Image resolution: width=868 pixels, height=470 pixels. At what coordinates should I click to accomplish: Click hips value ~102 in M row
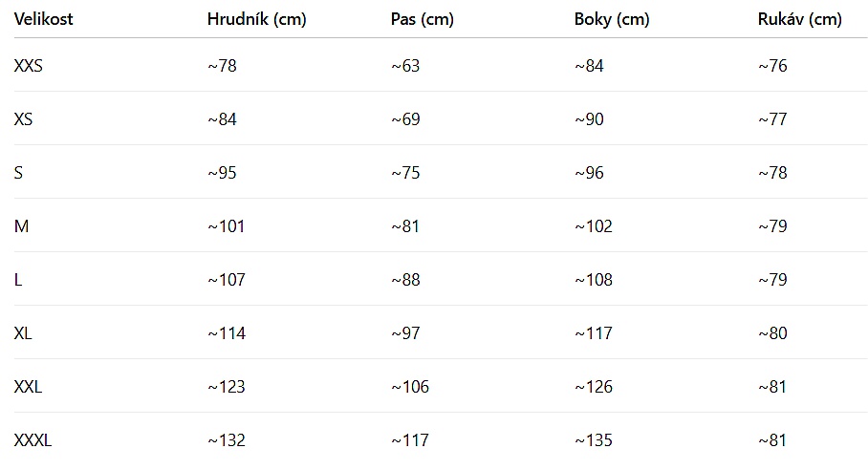(594, 226)
